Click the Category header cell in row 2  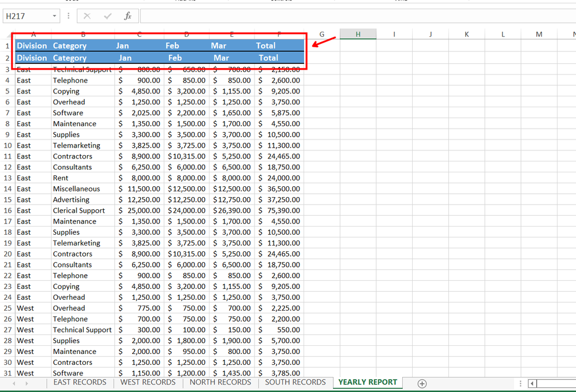coord(83,58)
